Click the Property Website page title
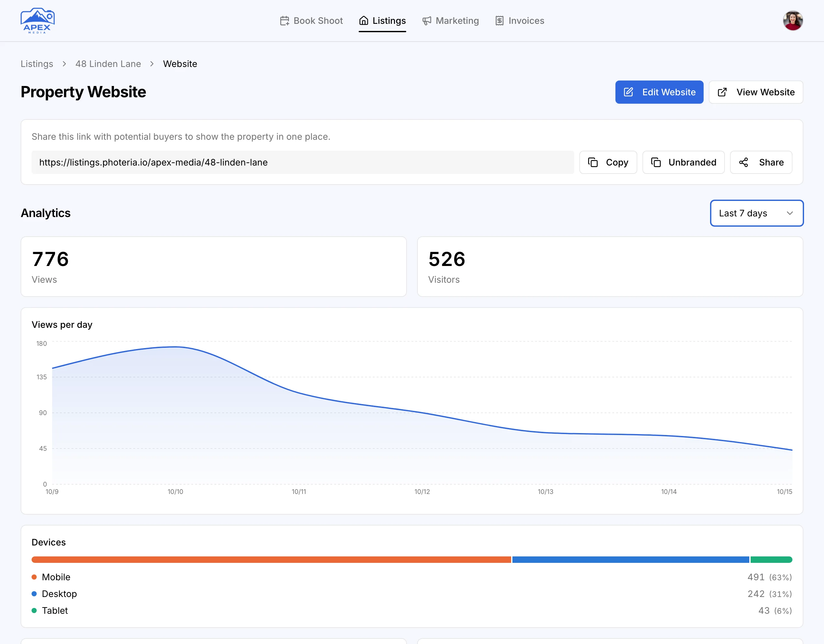This screenshot has height=644, width=824. pyautogui.click(x=83, y=92)
